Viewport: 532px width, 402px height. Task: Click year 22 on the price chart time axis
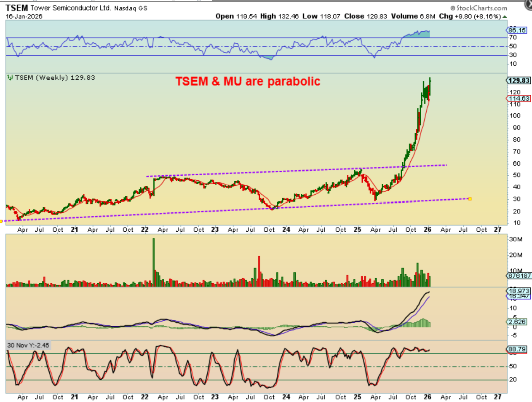pos(144,230)
